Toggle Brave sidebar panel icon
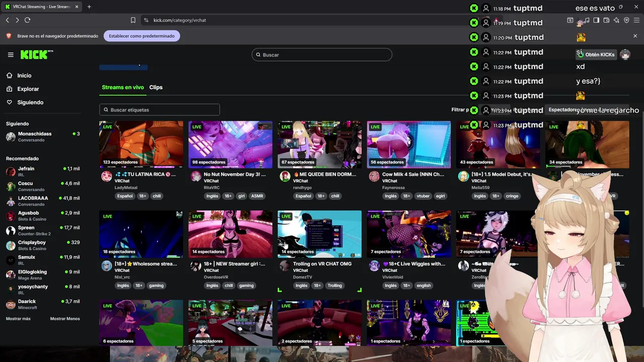Image resolution: width=644 pixels, height=362 pixels. pyautogui.click(x=596, y=20)
